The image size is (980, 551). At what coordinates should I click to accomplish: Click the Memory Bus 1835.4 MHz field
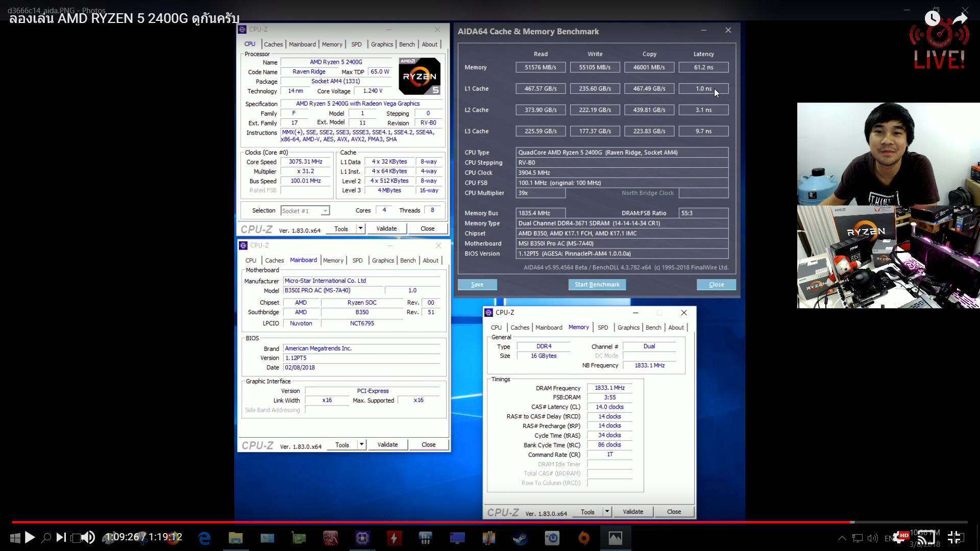(541, 213)
